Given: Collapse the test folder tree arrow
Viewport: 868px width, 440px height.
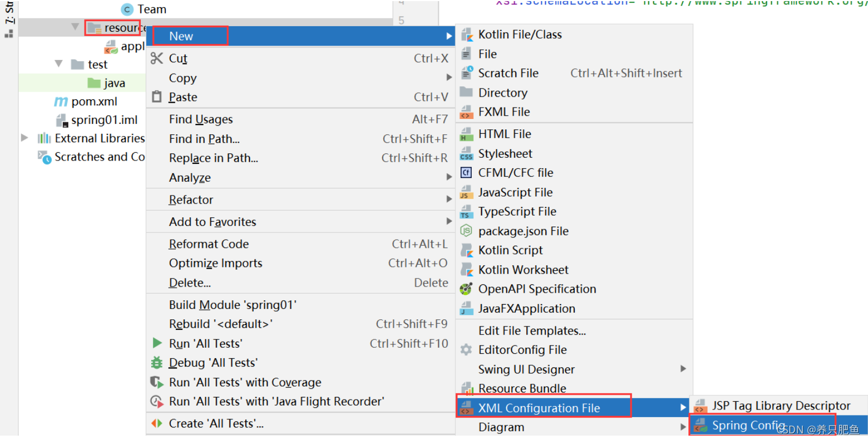Looking at the screenshot, I should (59, 64).
